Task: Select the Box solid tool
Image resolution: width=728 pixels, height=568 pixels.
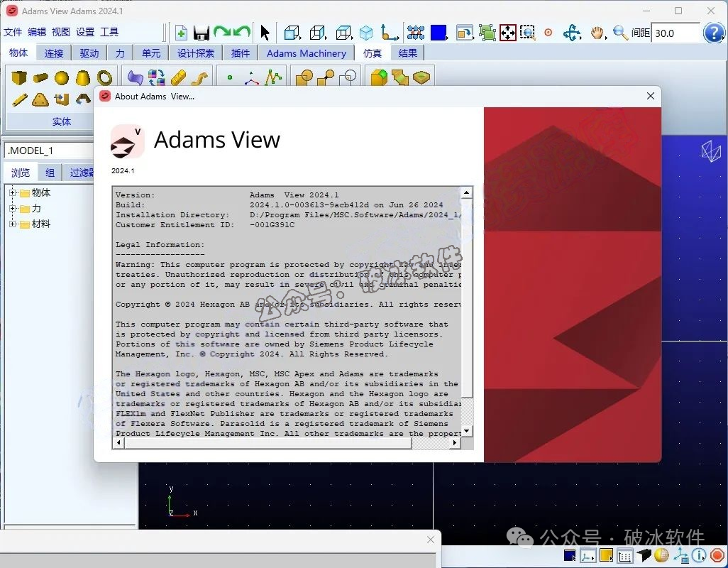Action: (18, 77)
